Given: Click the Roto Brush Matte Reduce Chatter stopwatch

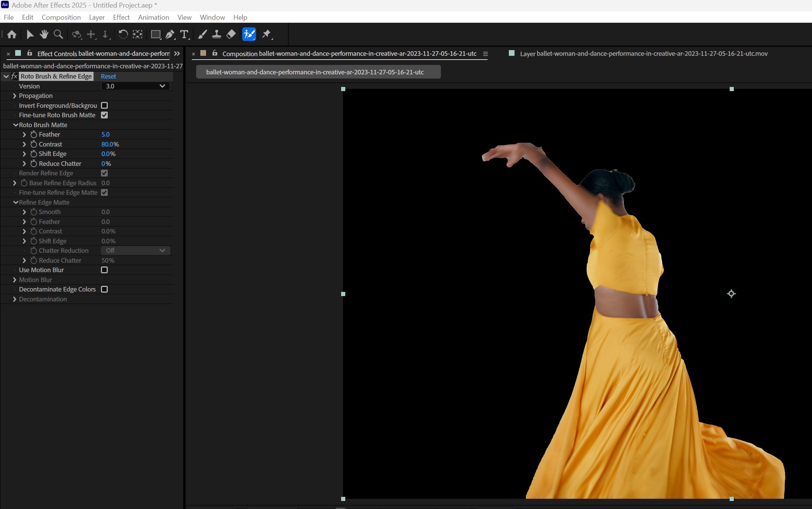Looking at the screenshot, I should click(33, 164).
